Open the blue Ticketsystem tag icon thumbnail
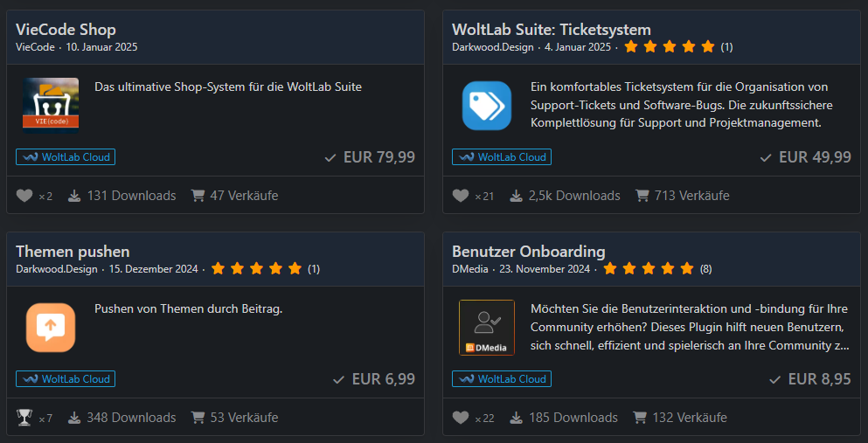Screen dimensions: 868x443 click(487, 105)
